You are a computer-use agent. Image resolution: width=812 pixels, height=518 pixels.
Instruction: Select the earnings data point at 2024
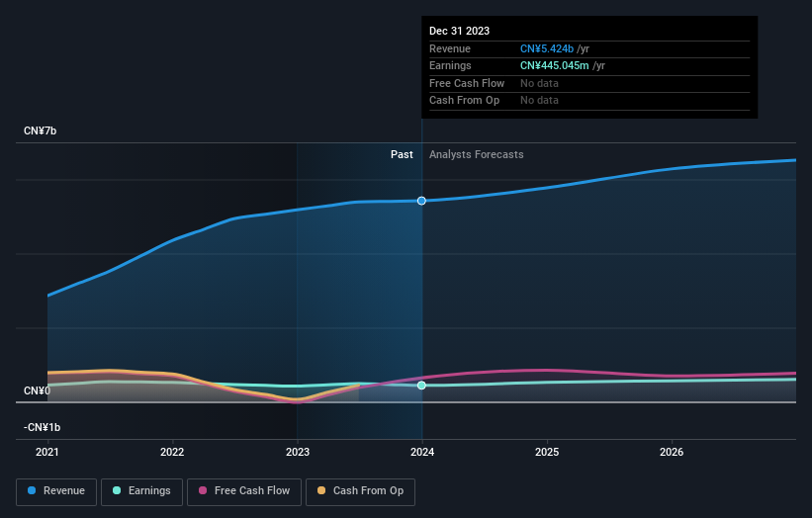pyautogui.click(x=421, y=385)
